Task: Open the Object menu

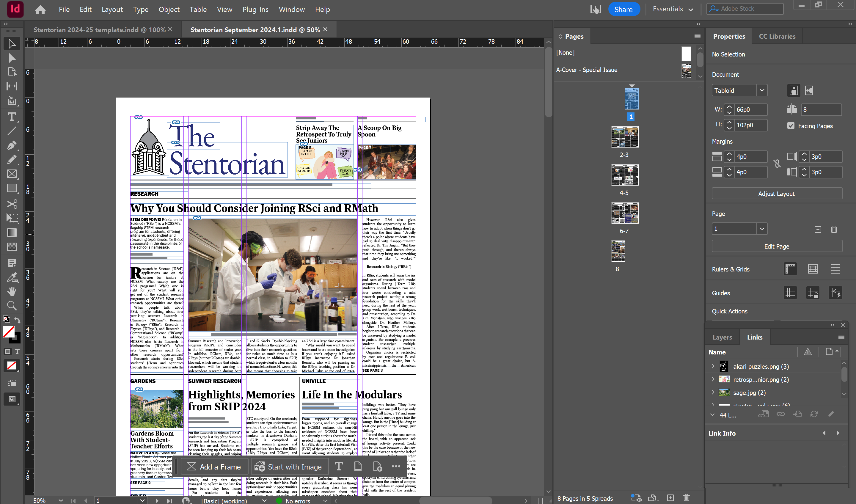Action: coord(169,9)
